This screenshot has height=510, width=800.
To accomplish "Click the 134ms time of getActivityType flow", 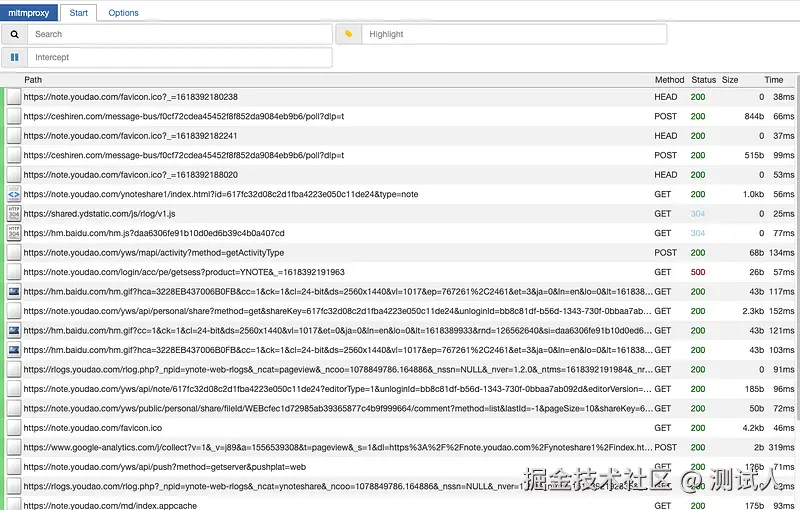I will 781,252.
